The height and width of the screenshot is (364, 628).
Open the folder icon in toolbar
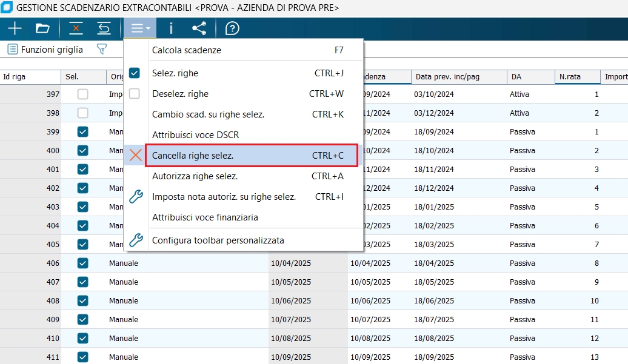click(x=42, y=28)
